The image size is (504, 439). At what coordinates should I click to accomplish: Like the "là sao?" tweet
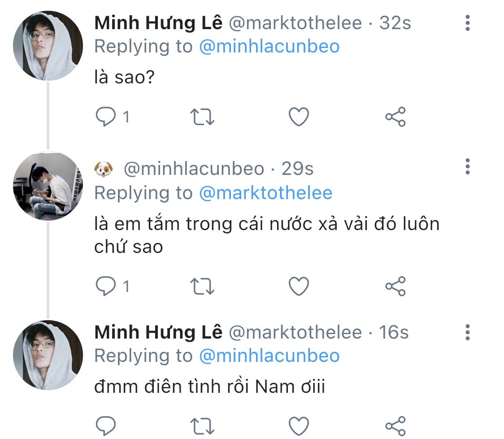click(298, 117)
